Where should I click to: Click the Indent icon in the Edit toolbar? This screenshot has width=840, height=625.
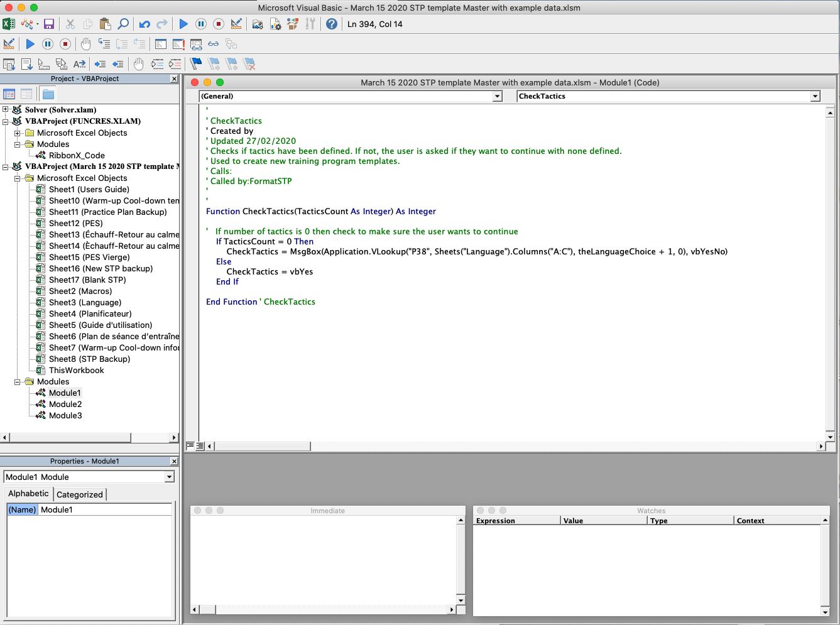pos(100,64)
